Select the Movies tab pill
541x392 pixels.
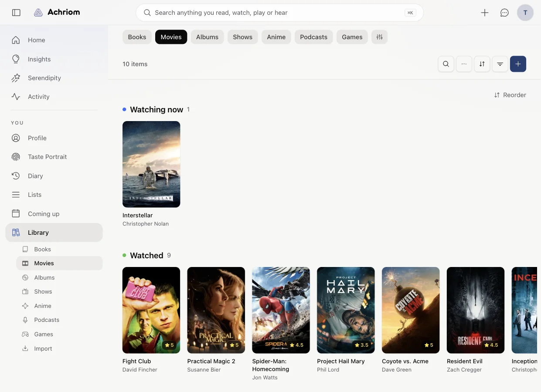(x=171, y=37)
